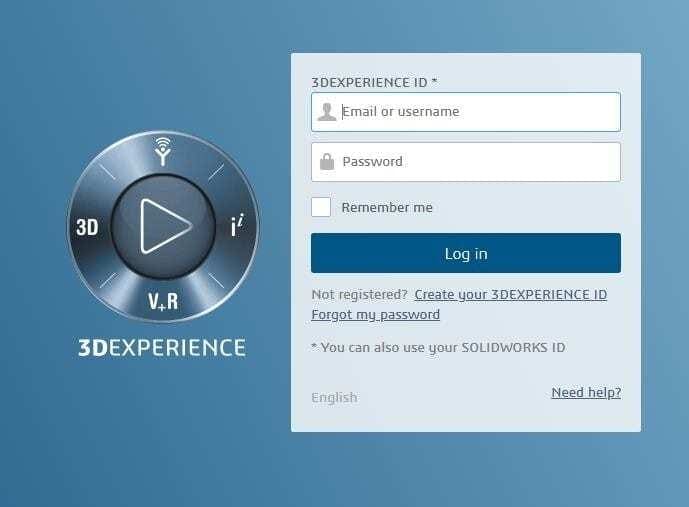Open the Need help? link

coord(586,392)
